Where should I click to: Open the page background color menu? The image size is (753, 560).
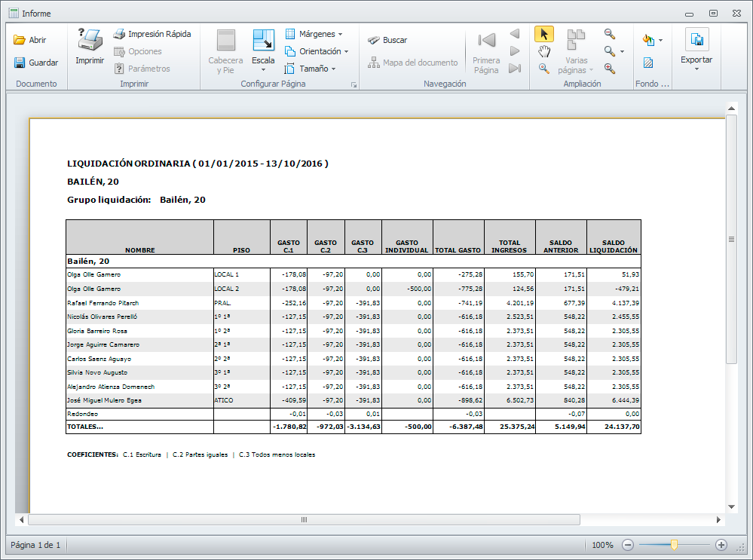[651, 40]
